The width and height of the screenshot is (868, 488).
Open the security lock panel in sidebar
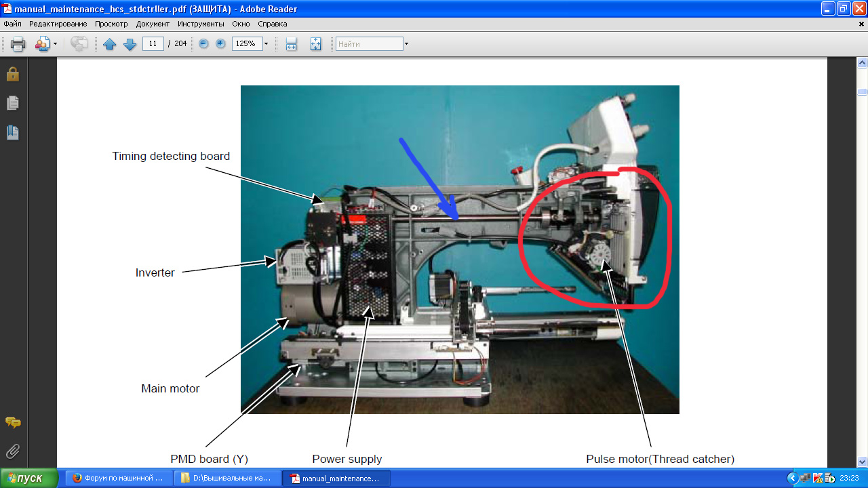(13, 74)
